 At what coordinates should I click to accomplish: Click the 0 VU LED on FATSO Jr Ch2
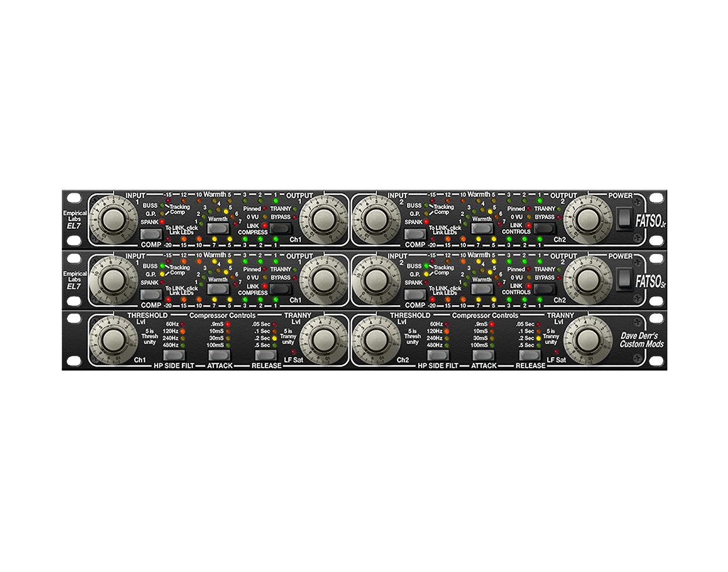pyautogui.click(x=528, y=217)
